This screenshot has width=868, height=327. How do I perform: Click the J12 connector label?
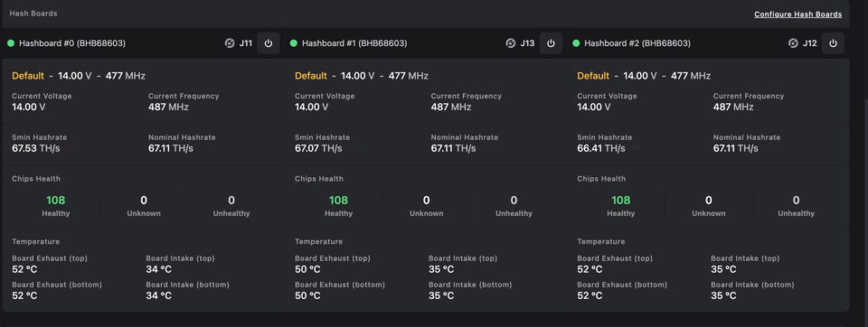[x=810, y=43]
